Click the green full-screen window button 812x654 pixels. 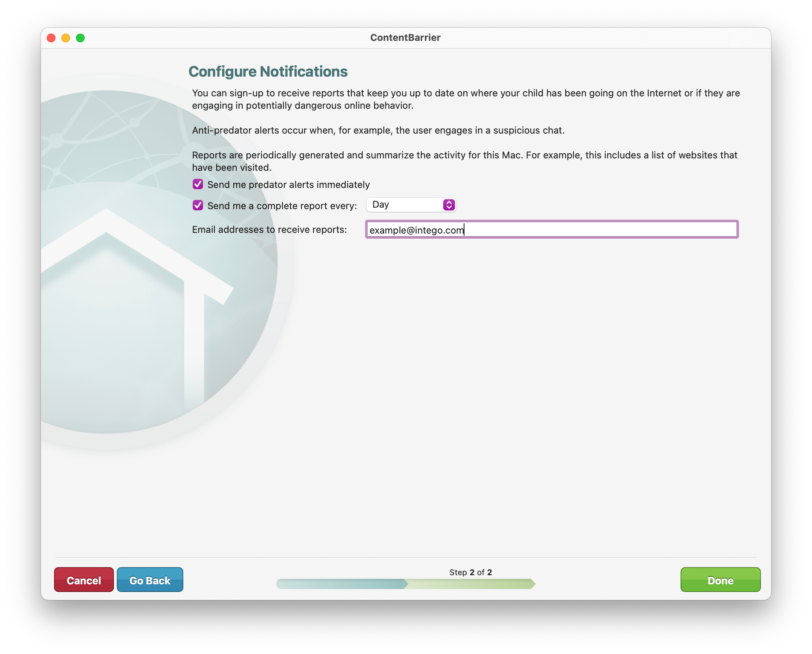pyautogui.click(x=80, y=38)
